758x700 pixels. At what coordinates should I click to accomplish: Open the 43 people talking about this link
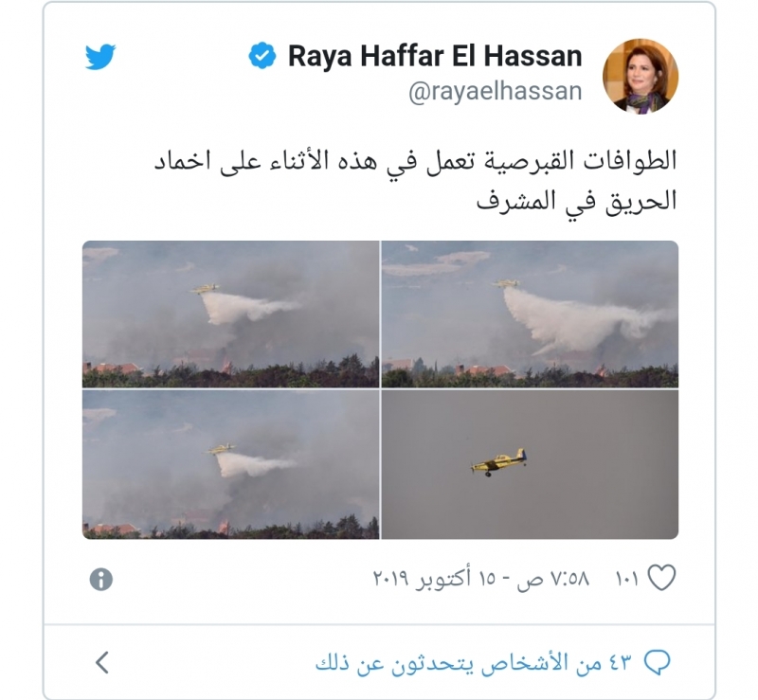[474, 662]
